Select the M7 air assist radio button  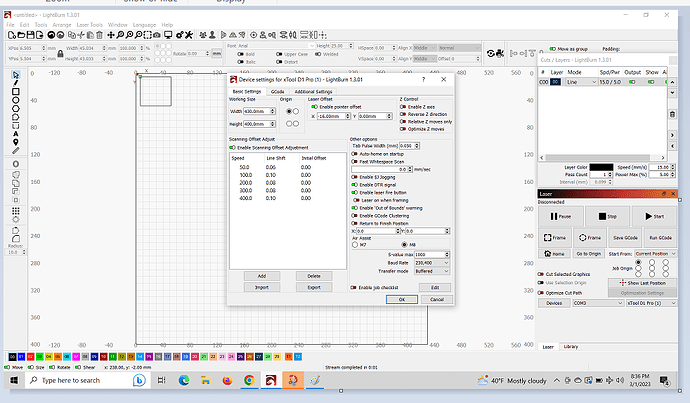click(x=355, y=245)
